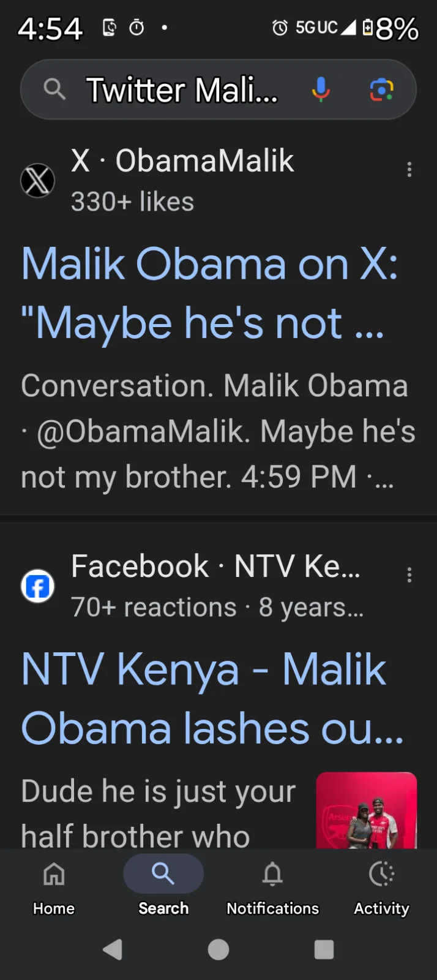The image size is (437, 980).
Task: Tap the "X · ObamaMalik" source name
Action: click(x=182, y=161)
